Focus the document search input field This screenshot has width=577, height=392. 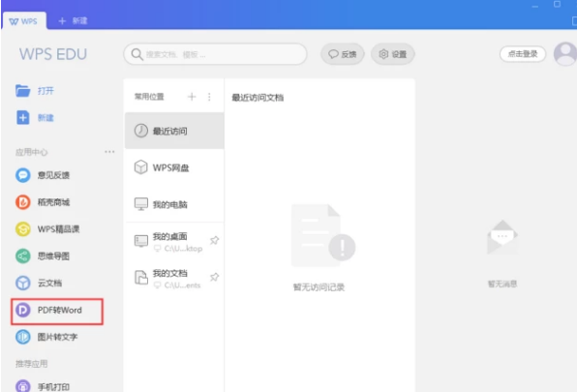(215, 54)
